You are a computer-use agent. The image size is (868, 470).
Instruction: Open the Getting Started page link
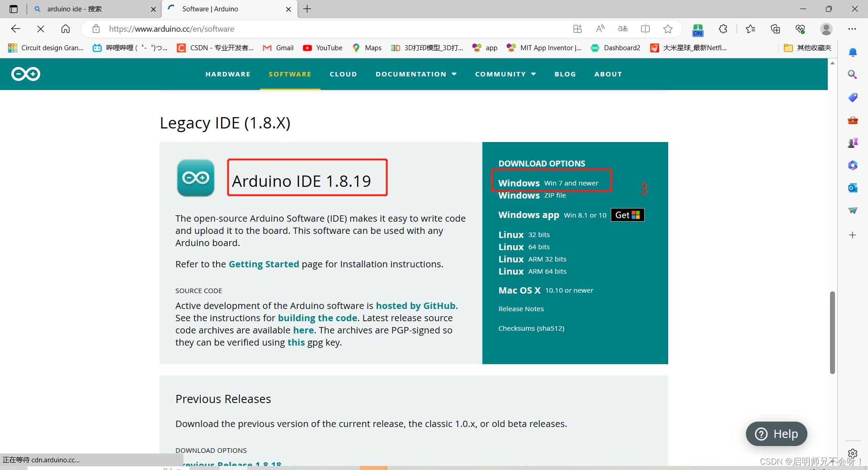click(x=264, y=264)
